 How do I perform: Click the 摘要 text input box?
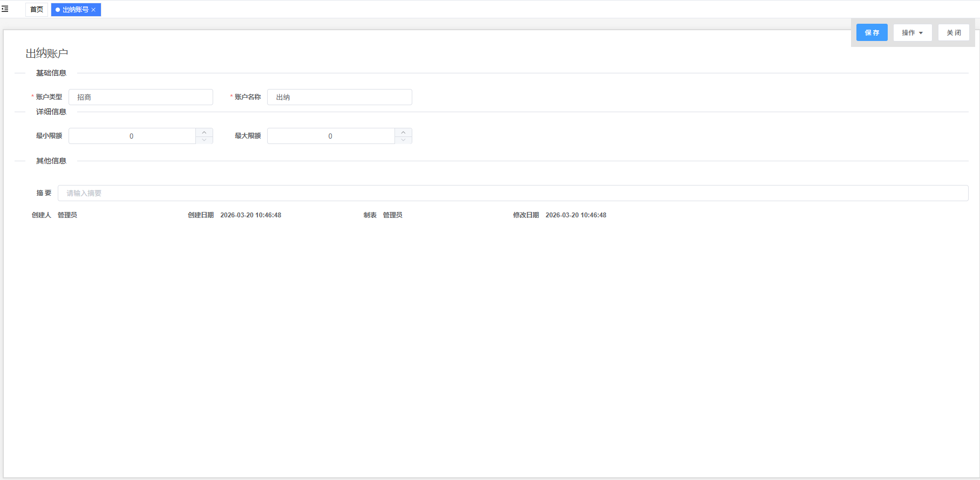[x=513, y=193]
